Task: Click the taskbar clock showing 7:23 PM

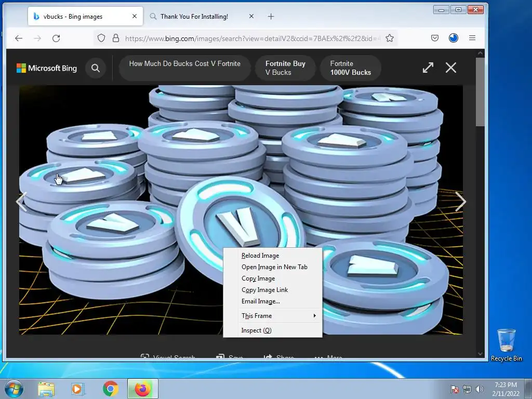Action: (506, 389)
